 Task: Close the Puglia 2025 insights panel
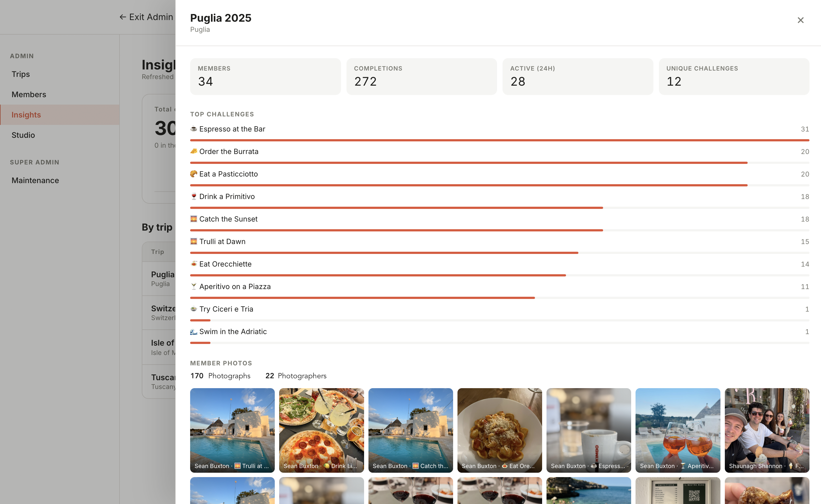click(800, 20)
